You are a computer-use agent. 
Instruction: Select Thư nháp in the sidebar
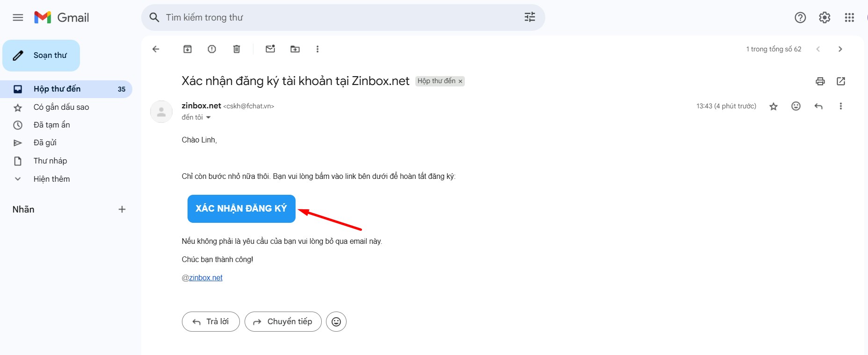[x=50, y=161]
